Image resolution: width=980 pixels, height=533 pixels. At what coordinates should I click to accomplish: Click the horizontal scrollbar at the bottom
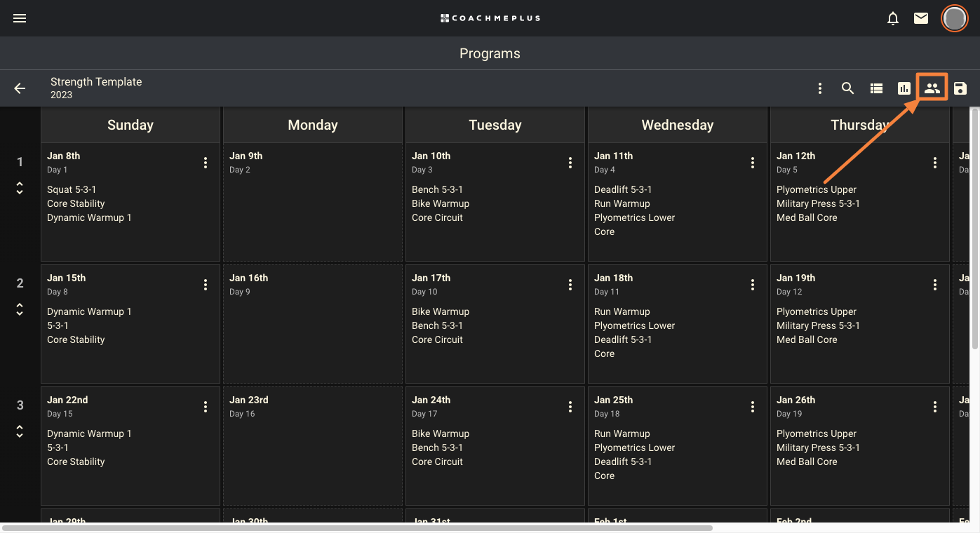(358, 528)
